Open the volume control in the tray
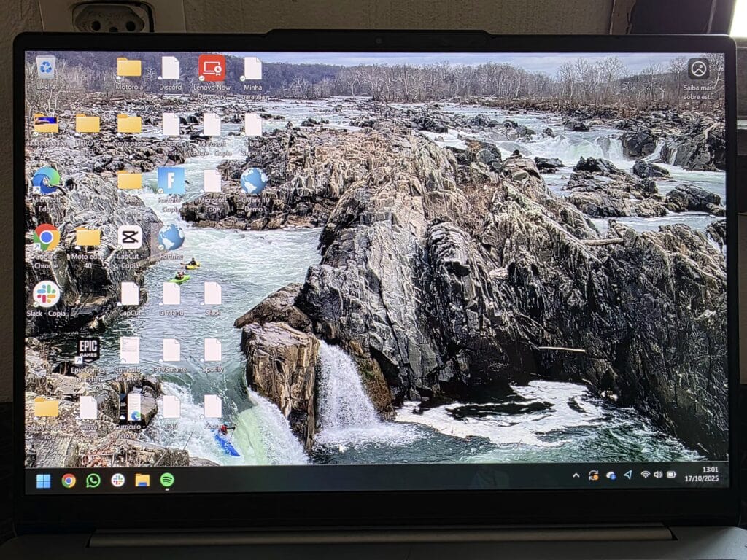Screen dimensions: 747x560 pyautogui.click(x=659, y=475)
